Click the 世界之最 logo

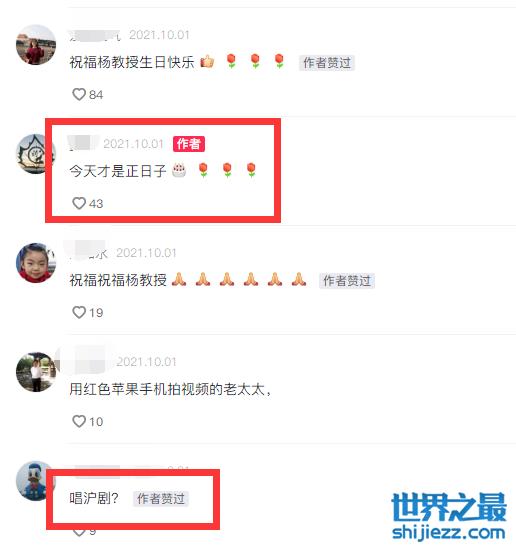pos(449,507)
